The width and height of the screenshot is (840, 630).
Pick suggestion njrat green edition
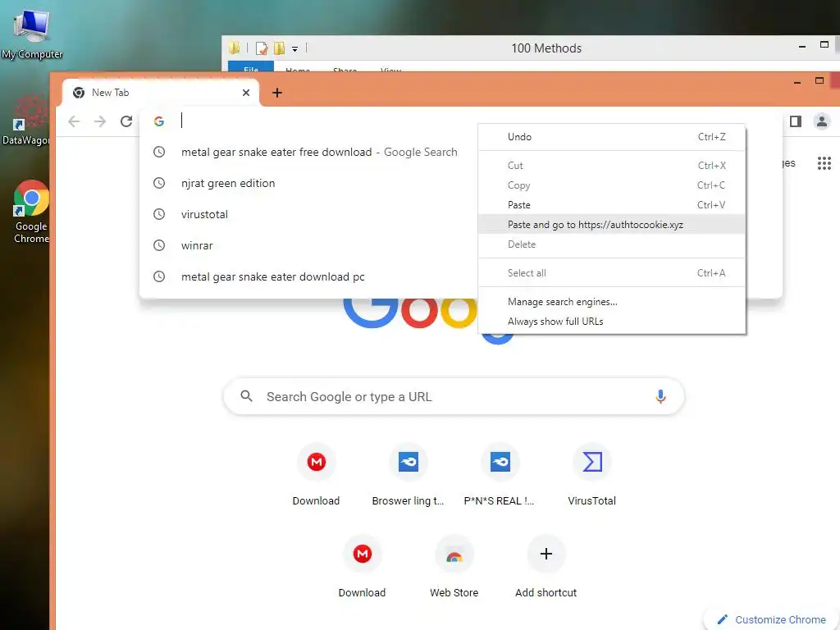click(x=308, y=183)
